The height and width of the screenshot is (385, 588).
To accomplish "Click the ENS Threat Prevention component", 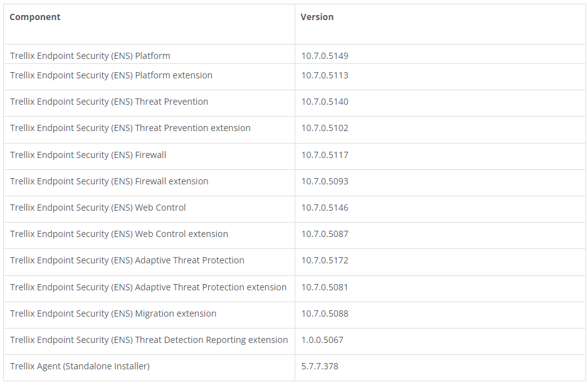I will 108,102.
